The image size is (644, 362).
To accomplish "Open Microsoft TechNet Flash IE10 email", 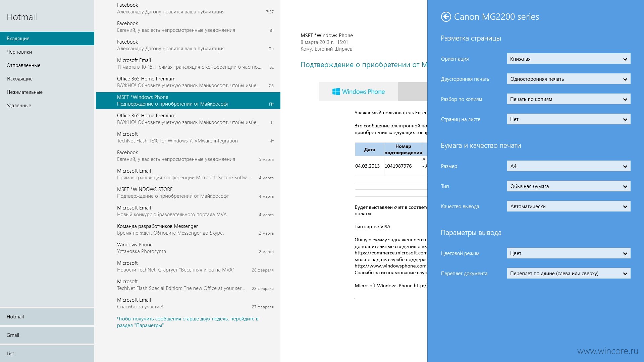I will (x=188, y=137).
